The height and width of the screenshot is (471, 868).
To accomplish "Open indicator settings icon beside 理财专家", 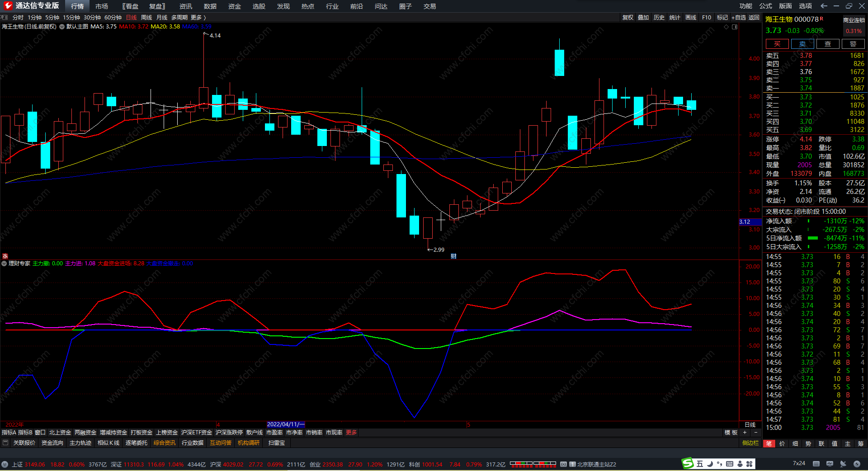I will coord(5,264).
